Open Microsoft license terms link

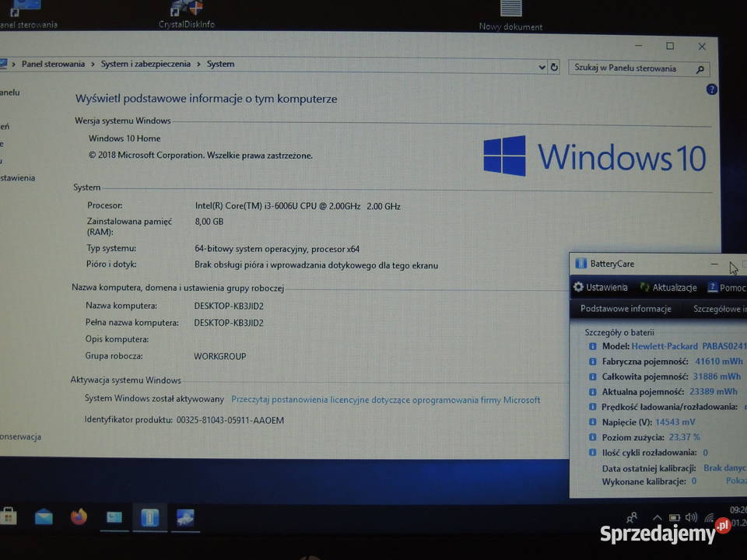(385, 400)
